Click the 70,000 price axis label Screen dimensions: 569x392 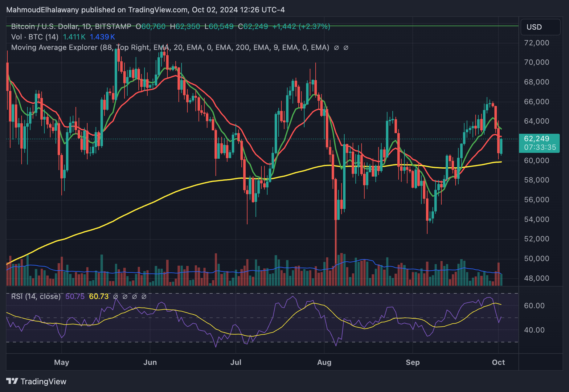click(x=537, y=62)
